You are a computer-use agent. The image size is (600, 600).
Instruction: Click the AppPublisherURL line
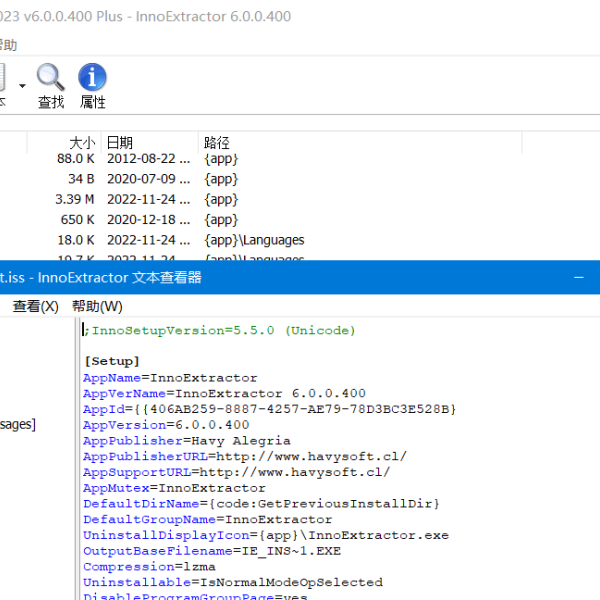point(245,457)
